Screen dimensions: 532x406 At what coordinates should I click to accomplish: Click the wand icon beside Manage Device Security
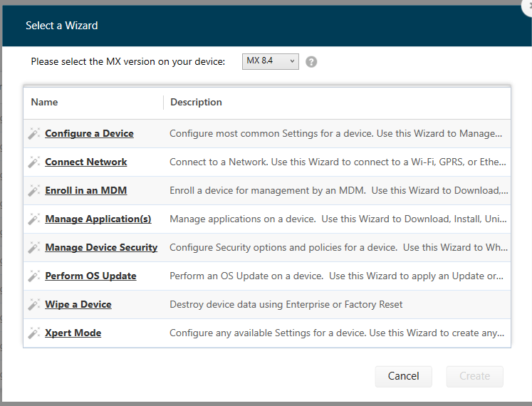pos(33,247)
